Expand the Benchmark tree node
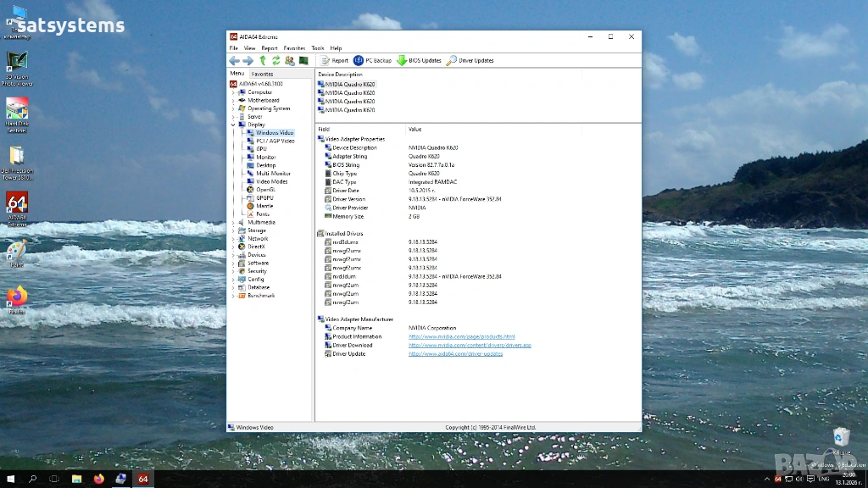 [x=233, y=296]
